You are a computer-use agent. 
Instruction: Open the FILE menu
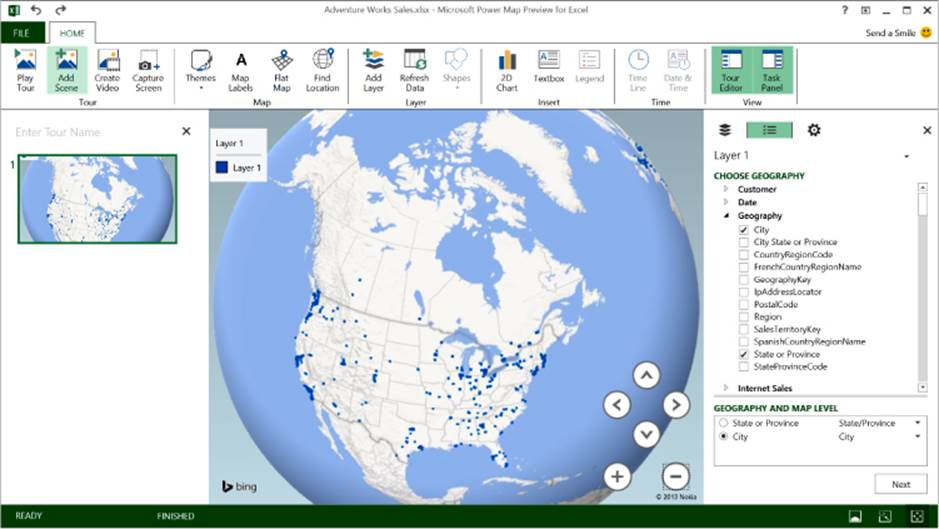(x=22, y=33)
